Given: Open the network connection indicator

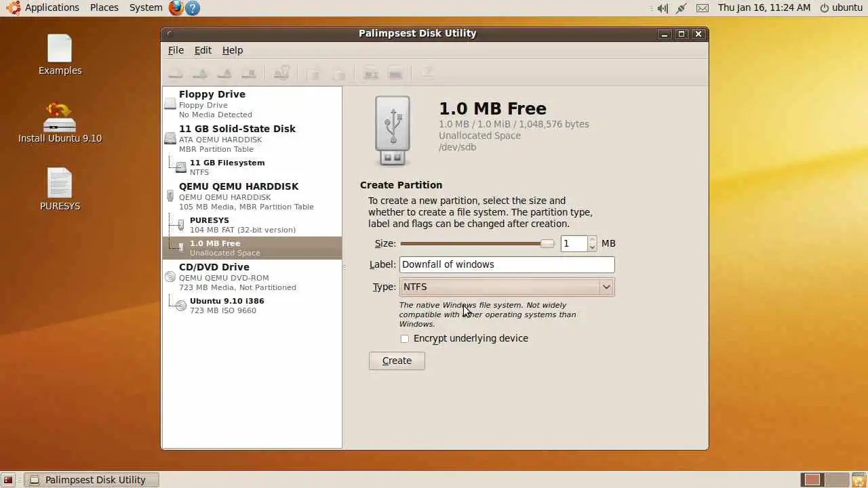Looking at the screenshot, I should pyautogui.click(x=682, y=8).
